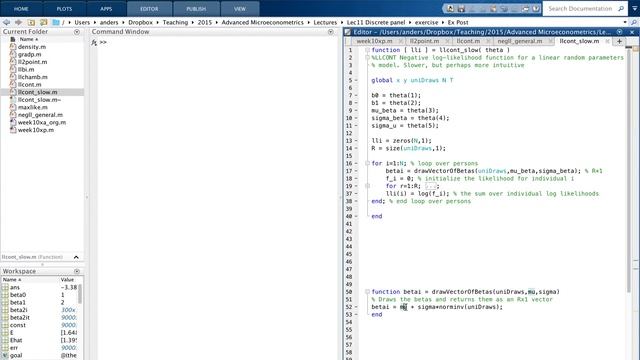This screenshot has width=640, height=360.
Task: Open the Help icon in quick access toolbar
Action: [536, 9]
